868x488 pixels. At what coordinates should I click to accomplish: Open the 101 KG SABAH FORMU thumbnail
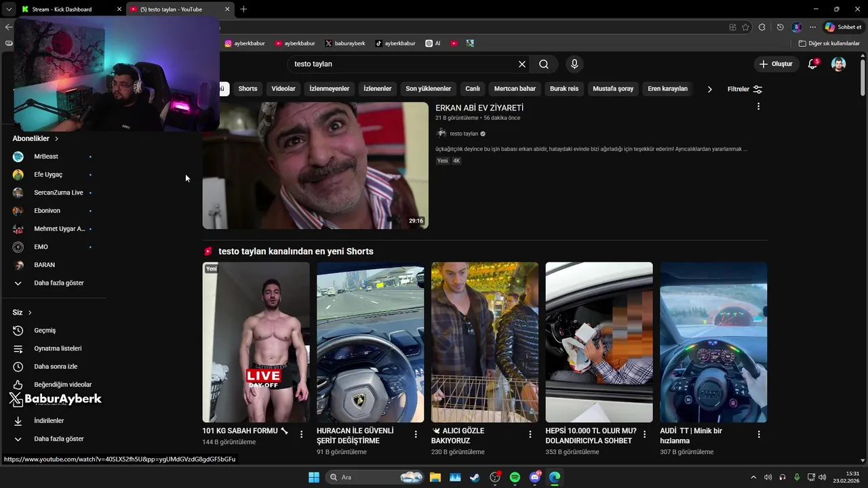tap(256, 342)
